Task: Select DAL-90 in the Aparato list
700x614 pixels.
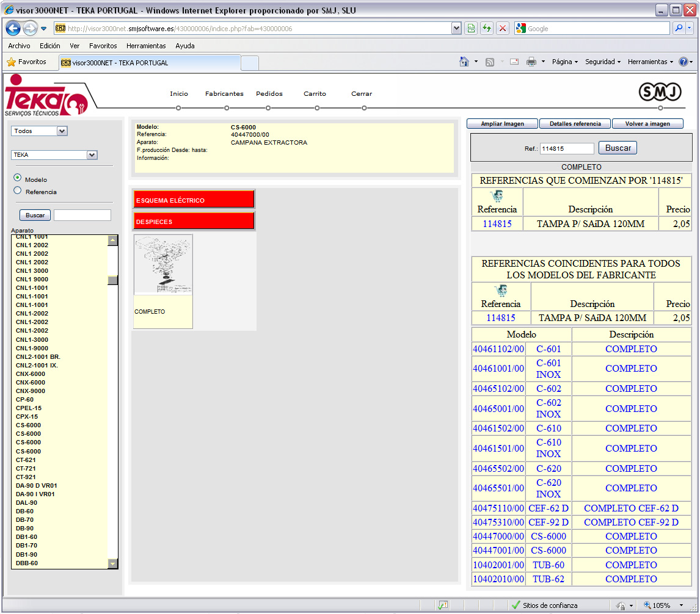Action: [26, 502]
